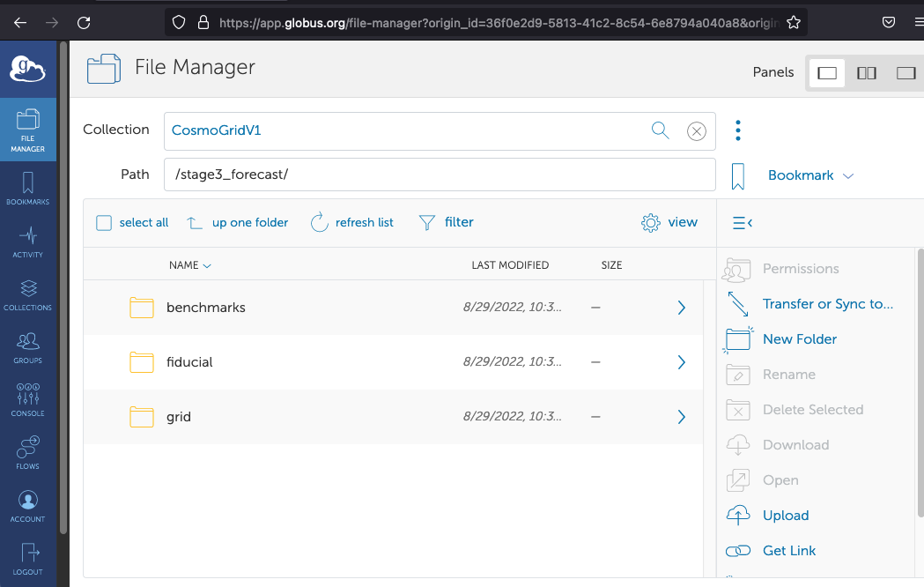Expand the benchmarks folder chevron
Viewport: 924px width, 587px height.
point(681,308)
